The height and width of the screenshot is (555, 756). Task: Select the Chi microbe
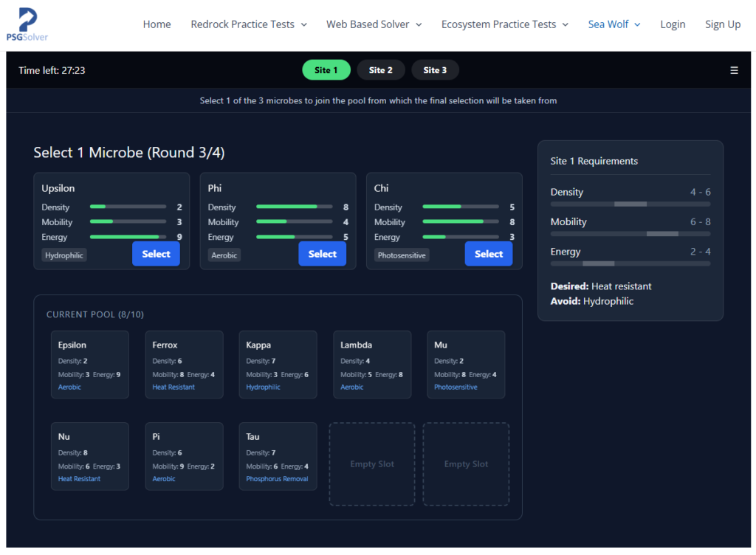click(488, 254)
